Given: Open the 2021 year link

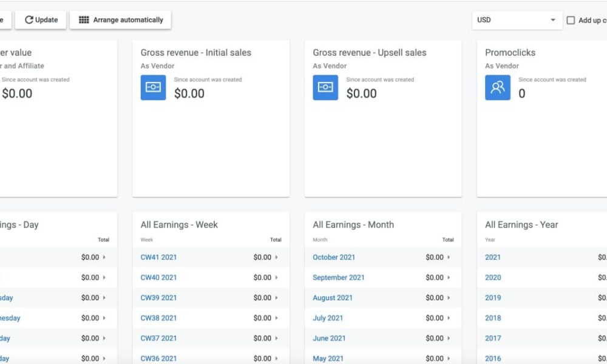Looking at the screenshot, I should pyautogui.click(x=493, y=257).
